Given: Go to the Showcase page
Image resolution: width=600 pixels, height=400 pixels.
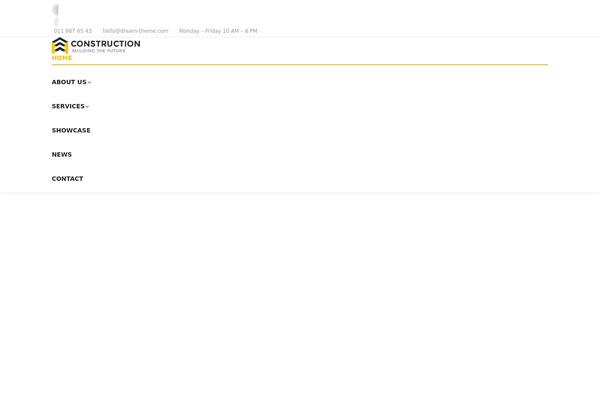Looking at the screenshot, I should click(x=71, y=130).
